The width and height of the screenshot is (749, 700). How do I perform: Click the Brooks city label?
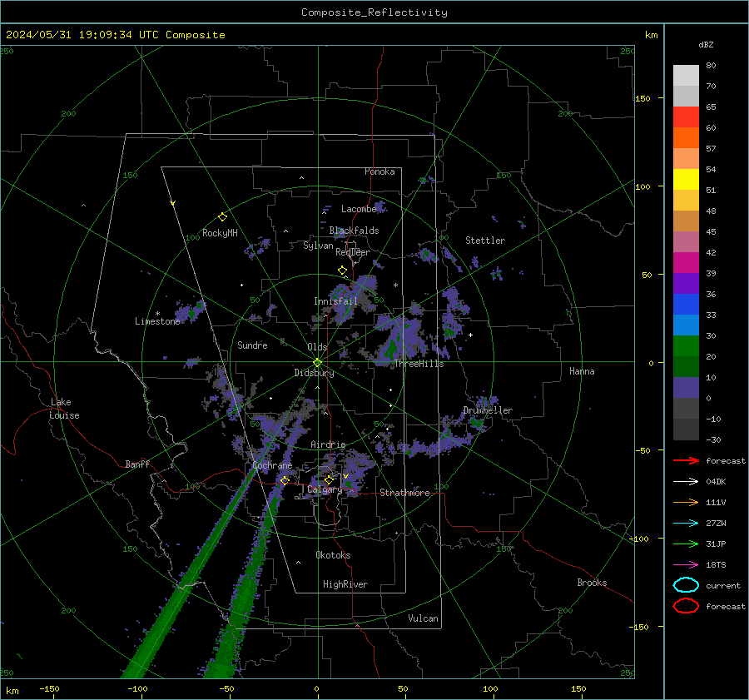tap(592, 583)
